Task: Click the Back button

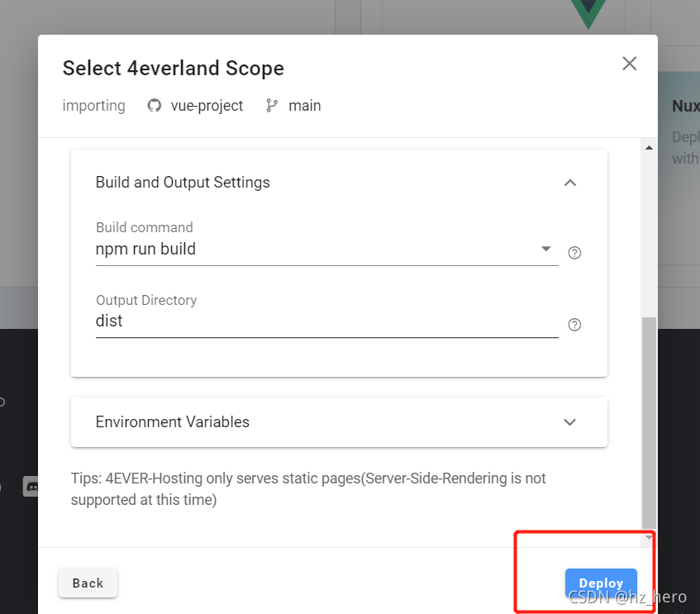Action: pyautogui.click(x=88, y=583)
